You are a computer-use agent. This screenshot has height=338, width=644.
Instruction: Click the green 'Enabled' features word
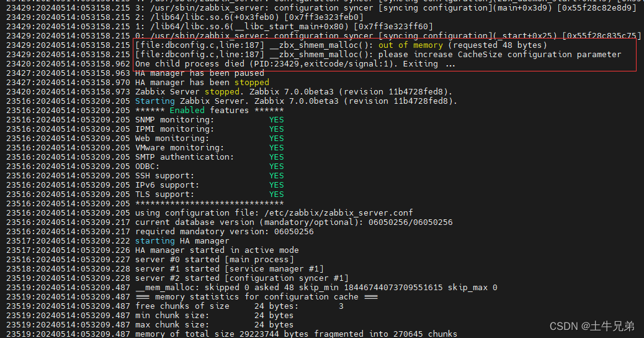click(187, 110)
